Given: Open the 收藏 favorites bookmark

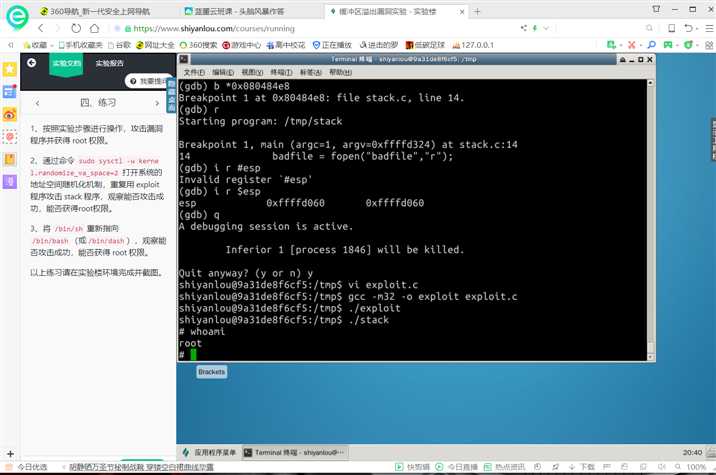Looking at the screenshot, I should [36, 45].
